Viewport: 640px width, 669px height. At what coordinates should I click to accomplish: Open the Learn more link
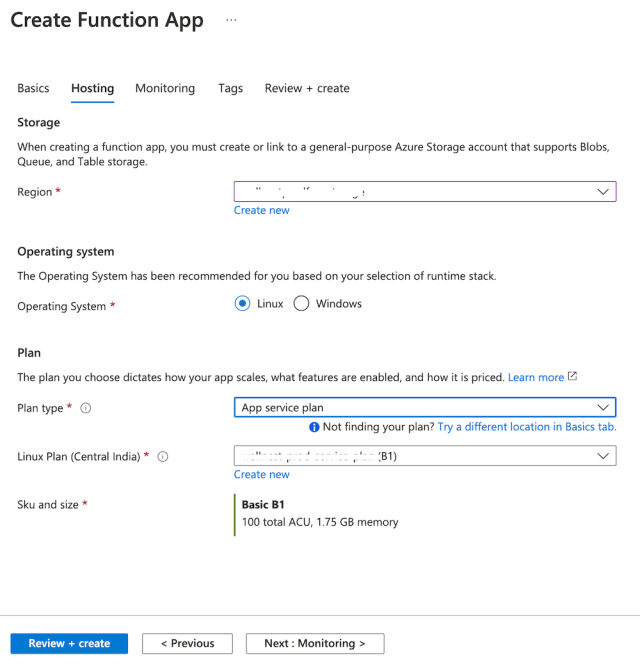[x=536, y=378]
